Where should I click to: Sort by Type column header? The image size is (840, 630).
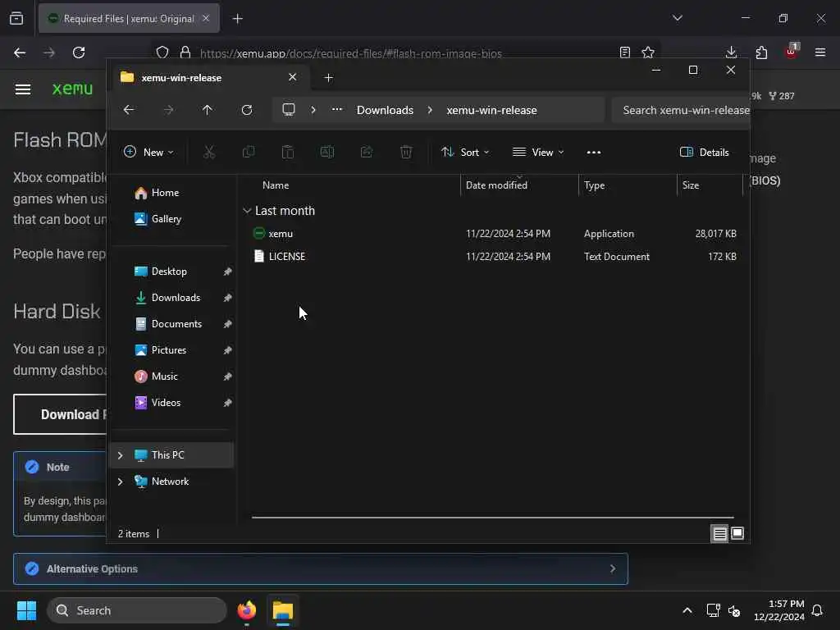point(628,185)
